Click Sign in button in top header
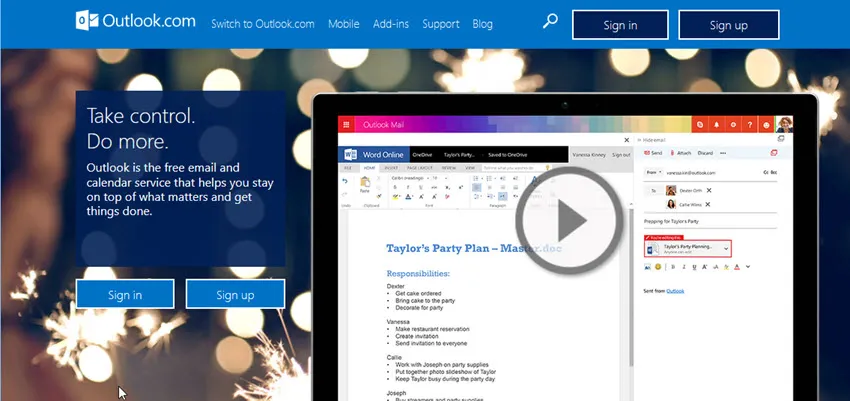The width and height of the screenshot is (850, 401). pyautogui.click(x=620, y=25)
